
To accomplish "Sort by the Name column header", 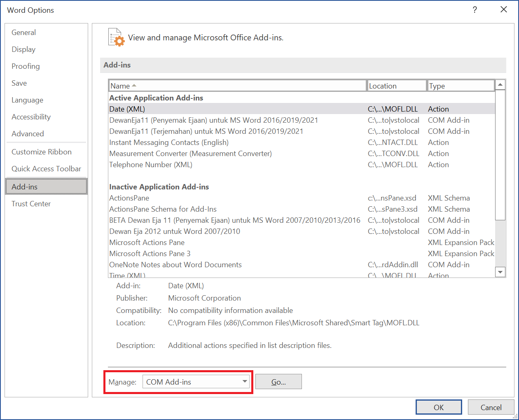I will (237, 86).
